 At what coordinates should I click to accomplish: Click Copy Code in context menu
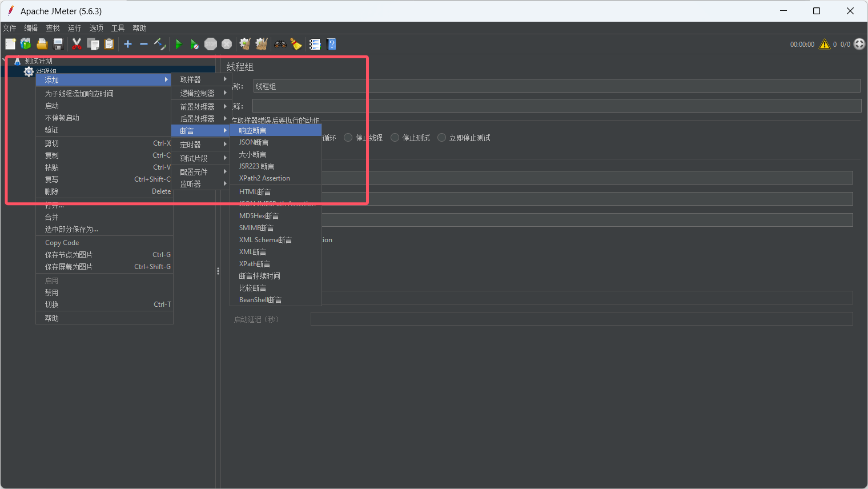tap(104, 243)
